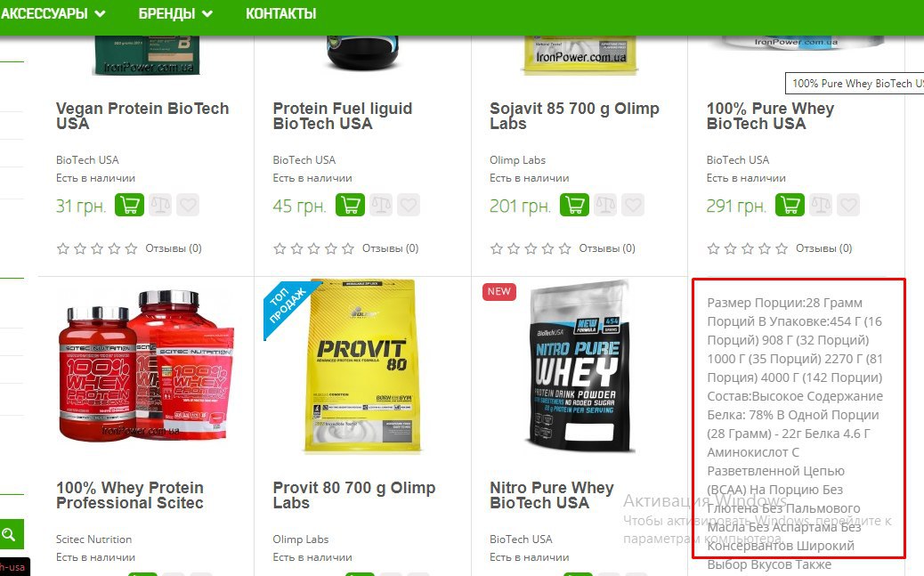Expand the АКСЕССУАРЫ dropdown menu
924x576 pixels.
point(53,13)
